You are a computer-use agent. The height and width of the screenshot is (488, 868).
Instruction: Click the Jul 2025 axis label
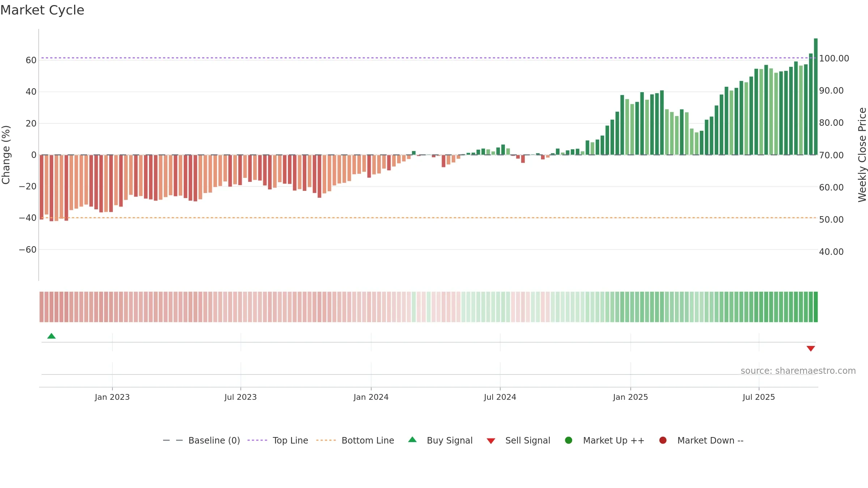[759, 397]
